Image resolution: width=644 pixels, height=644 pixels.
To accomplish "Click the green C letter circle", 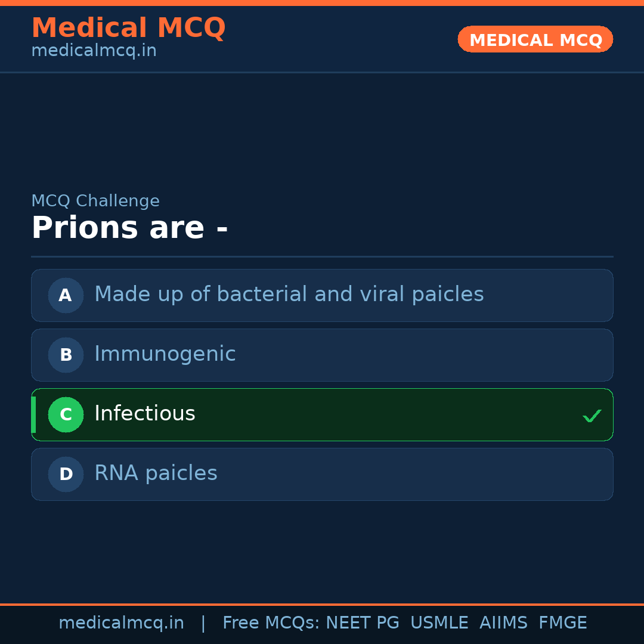I will tap(66, 414).
